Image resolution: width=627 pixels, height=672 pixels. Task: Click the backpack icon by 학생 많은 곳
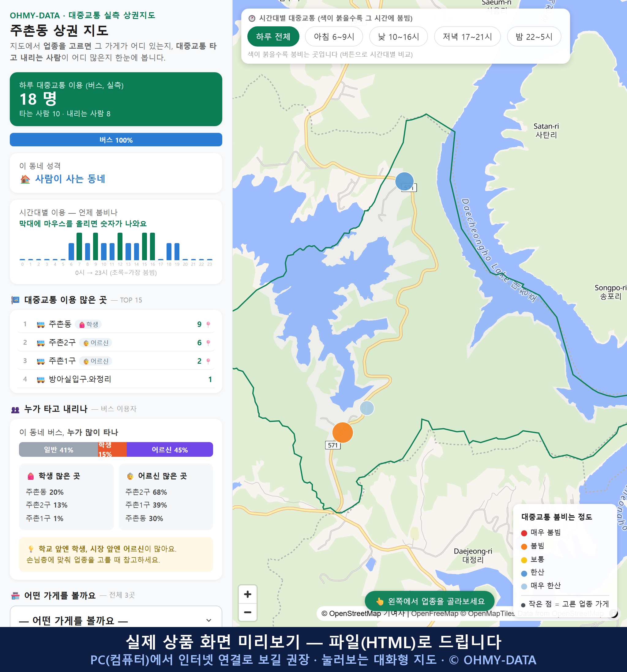tap(30, 476)
